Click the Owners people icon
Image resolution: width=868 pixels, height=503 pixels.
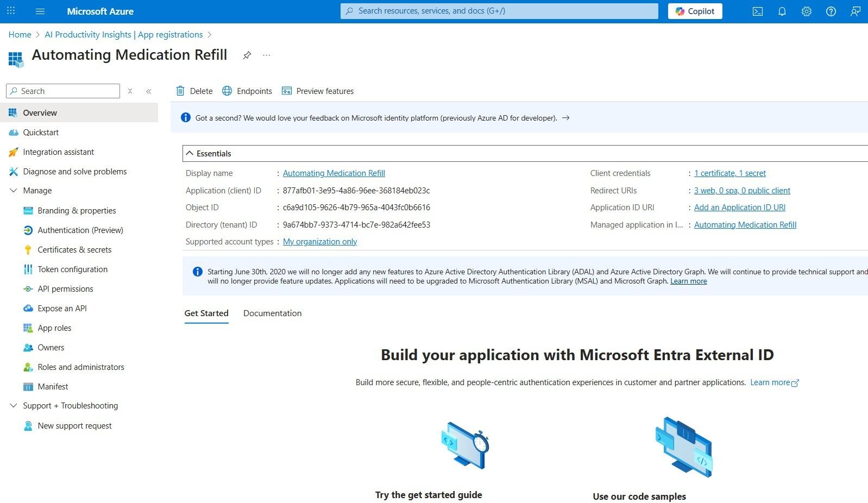coord(28,348)
